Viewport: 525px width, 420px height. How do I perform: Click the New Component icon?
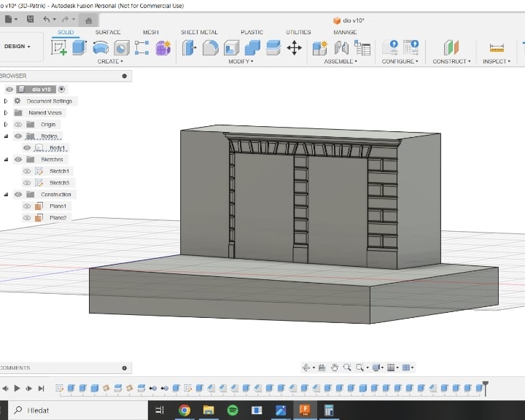[x=320, y=47]
